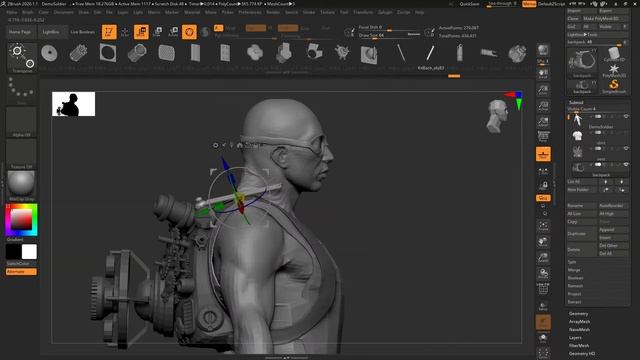Pick a color in the color picker square
This screenshot has width=640, height=360.
pyautogui.click(x=21, y=220)
